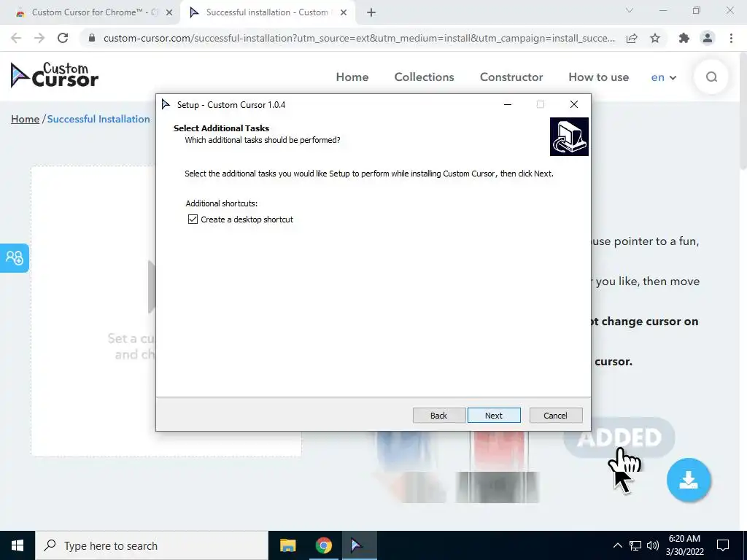Click the browser forward arrow
The height and width of the screenshot is (560, 747).
pyautogui.click(x=39, y=38)
